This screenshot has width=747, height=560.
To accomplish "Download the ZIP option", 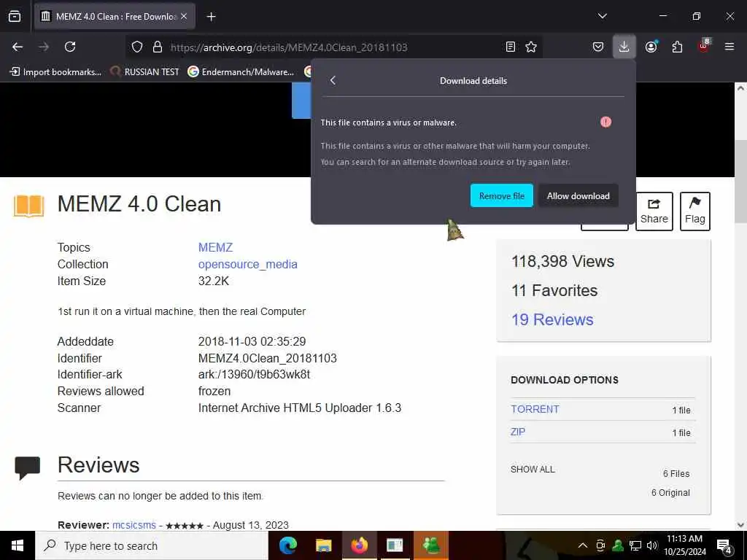I will pyautogui.click(x=518, y=432).
